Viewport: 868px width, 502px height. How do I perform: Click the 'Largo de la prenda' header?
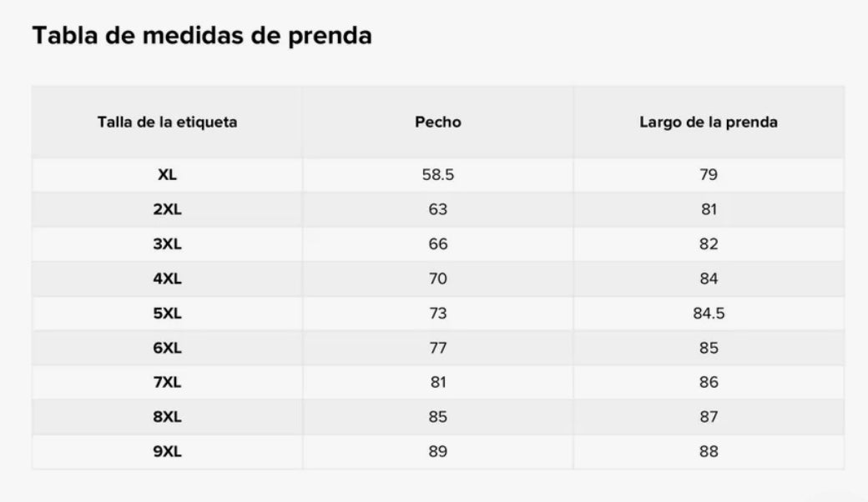[709, 122]
